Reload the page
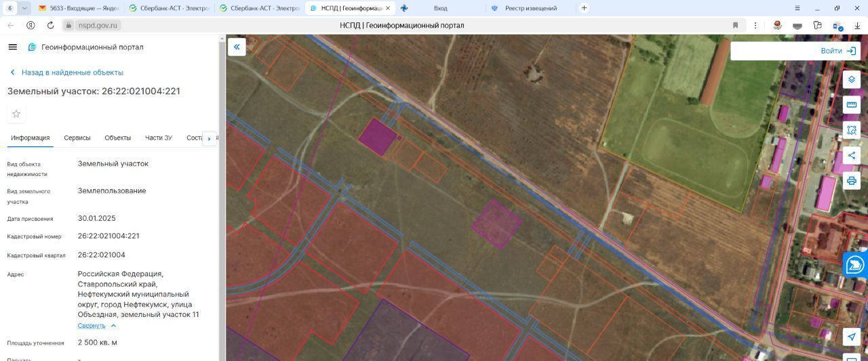868x361 pixels. pos(50,25)
